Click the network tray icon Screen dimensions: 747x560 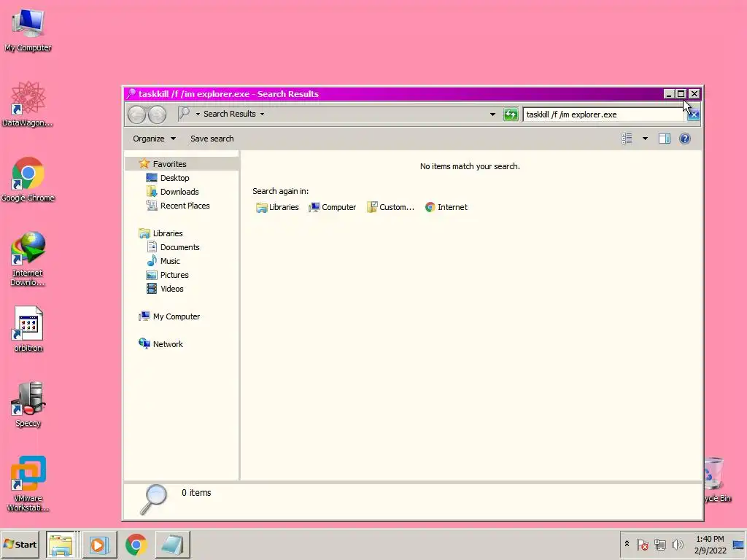pos(659,544)
